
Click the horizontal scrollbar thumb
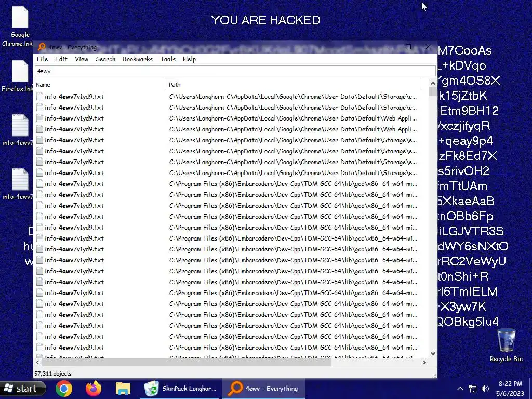point(187,362)
